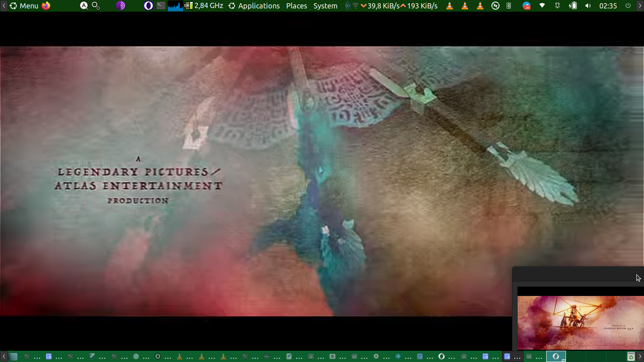This screenshot has width=644, height=362.
Task: Click the bottom panel's left hide arrow
Action: click(x=4, y=356)
